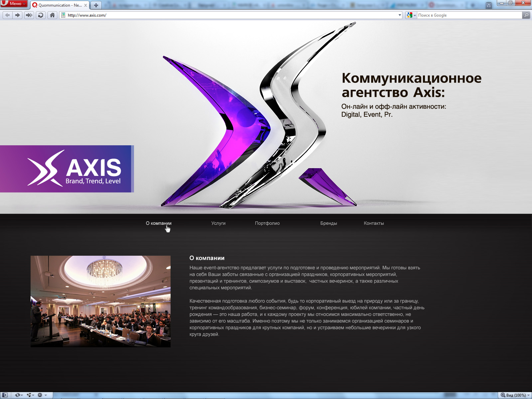
Task: Close the Quommunication tab
Action: 85,5
